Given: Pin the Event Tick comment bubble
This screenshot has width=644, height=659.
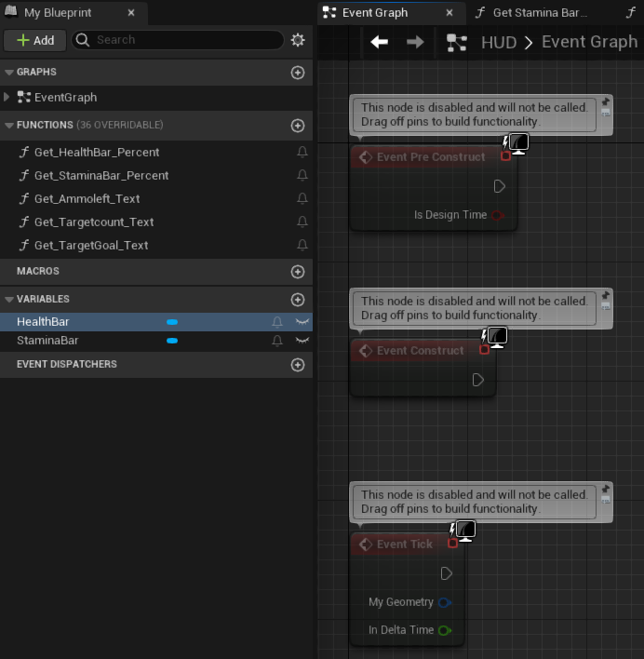Looking at the screenshot, I should click(x=605, y=490).
